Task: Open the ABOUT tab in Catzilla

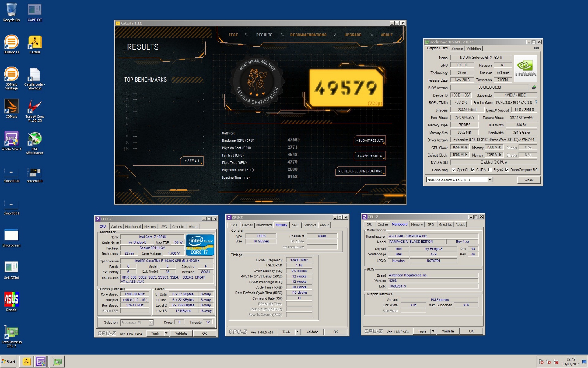Action: point(387,35)
